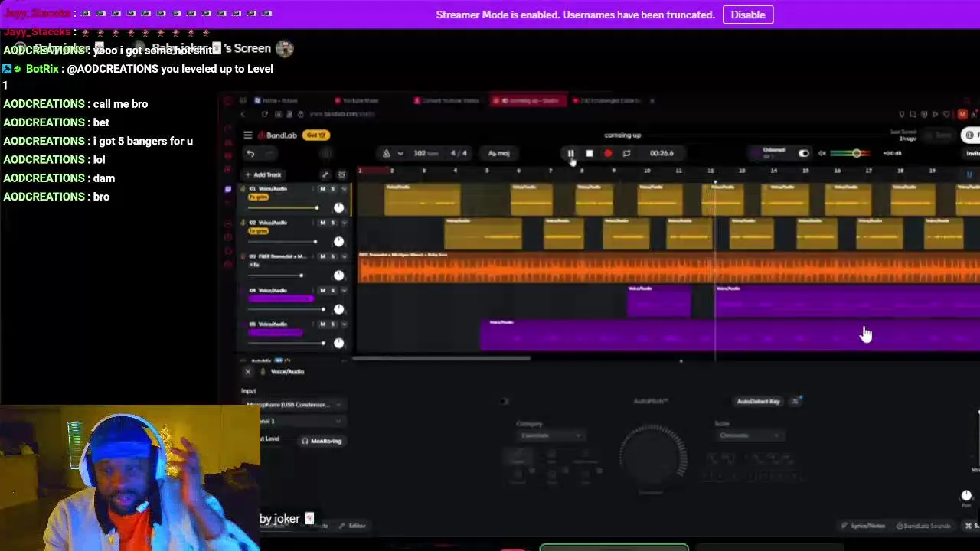
Task: Open Lyrics/Notes panel
Action: [863, 526]
